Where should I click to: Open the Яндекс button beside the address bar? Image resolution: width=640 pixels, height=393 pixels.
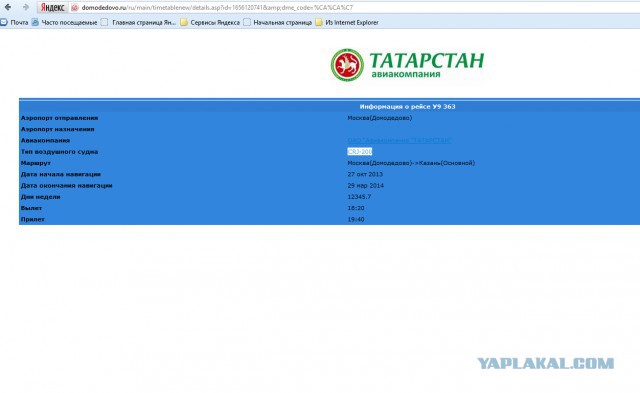(x=52, y=7)
